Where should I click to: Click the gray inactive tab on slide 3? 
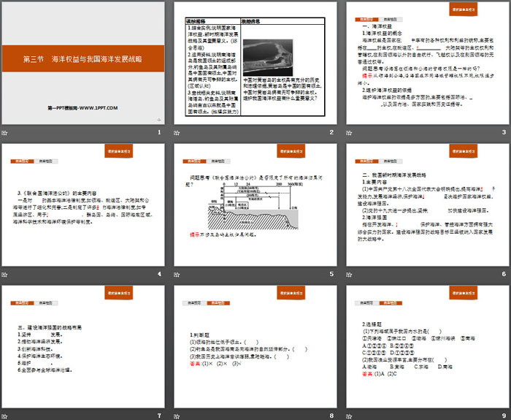[390, 20]
